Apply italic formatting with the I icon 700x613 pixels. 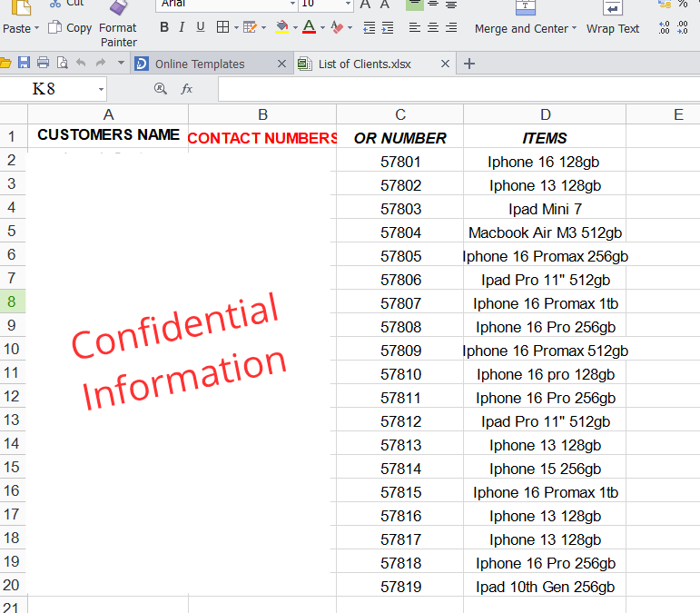pyautogui.click(x=182, y=27)
